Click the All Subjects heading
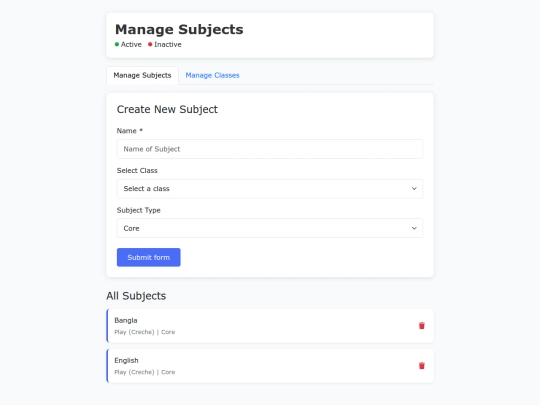 point(136,296)
